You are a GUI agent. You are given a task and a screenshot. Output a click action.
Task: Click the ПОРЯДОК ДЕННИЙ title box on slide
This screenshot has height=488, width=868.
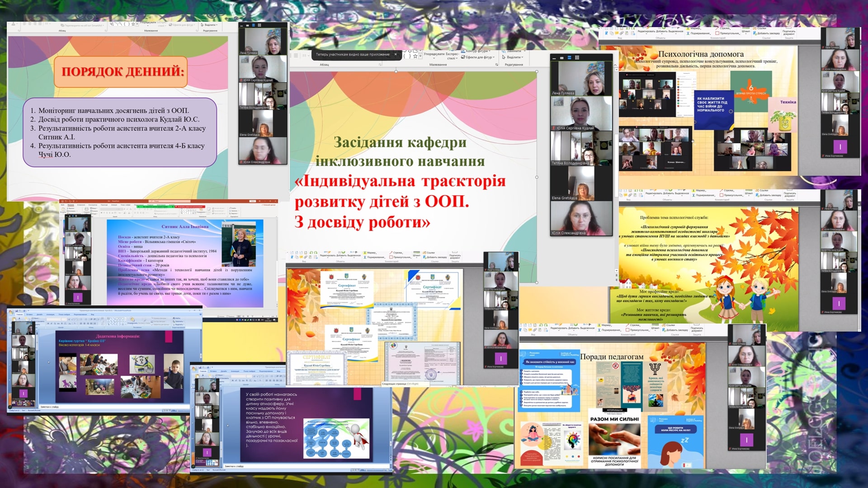121,71
